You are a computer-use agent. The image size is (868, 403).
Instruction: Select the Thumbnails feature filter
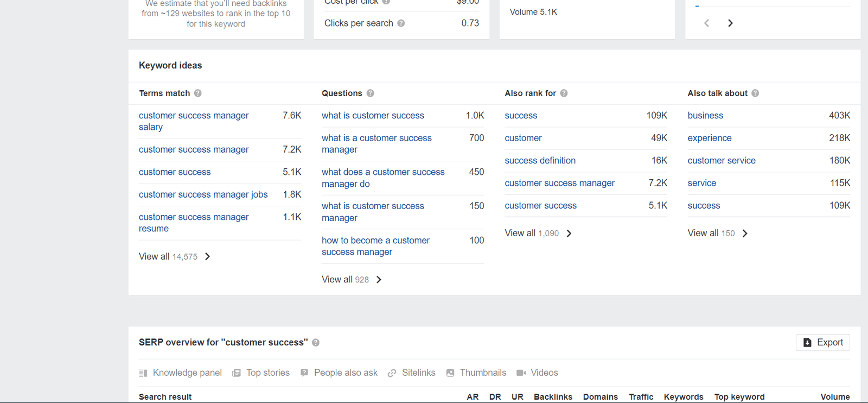click(476, 373)
